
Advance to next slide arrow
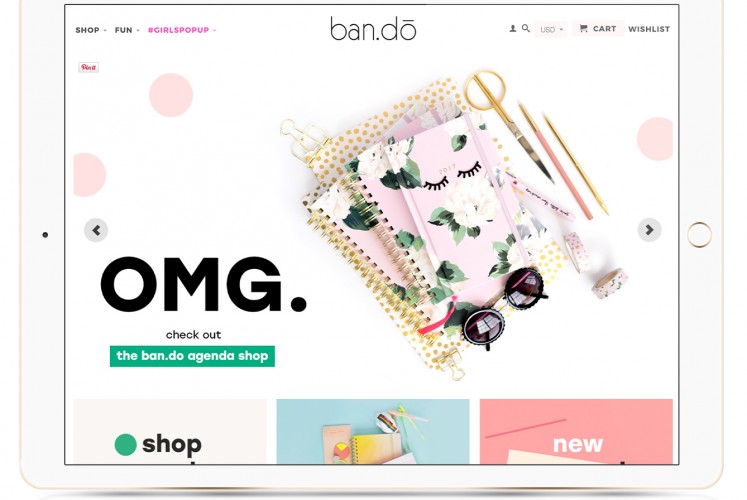649,230
